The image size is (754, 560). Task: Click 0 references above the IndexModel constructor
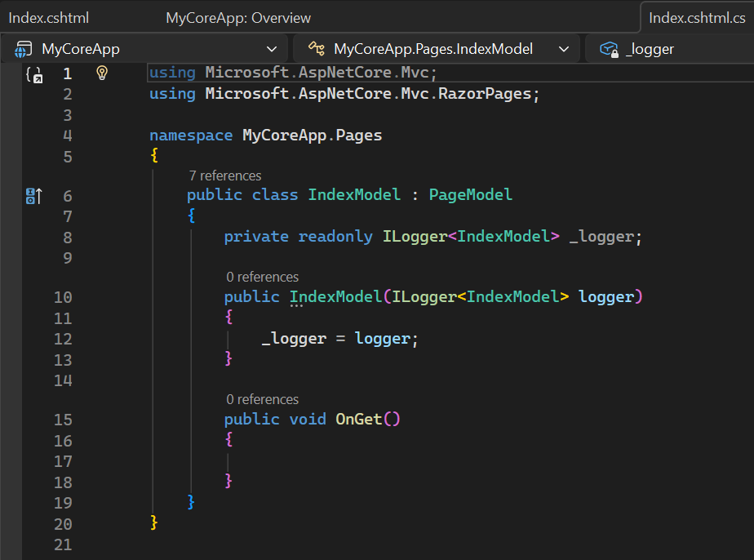pyautogui.click(x=261, y=276)
